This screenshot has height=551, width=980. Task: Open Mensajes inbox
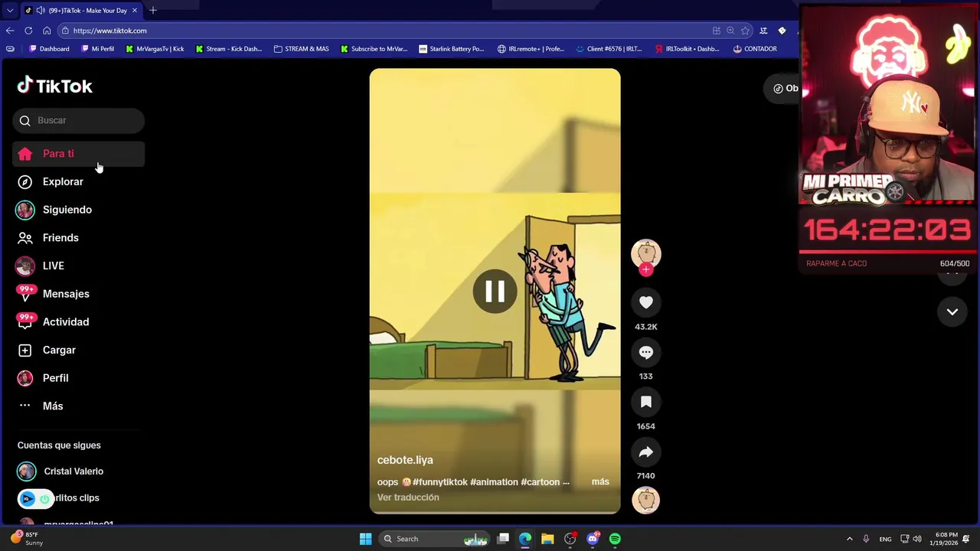point(66,294)
